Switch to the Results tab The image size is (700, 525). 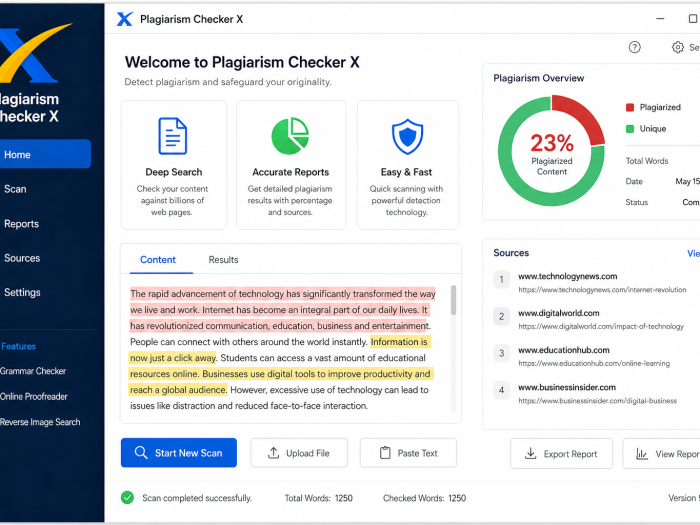(223, 260)
